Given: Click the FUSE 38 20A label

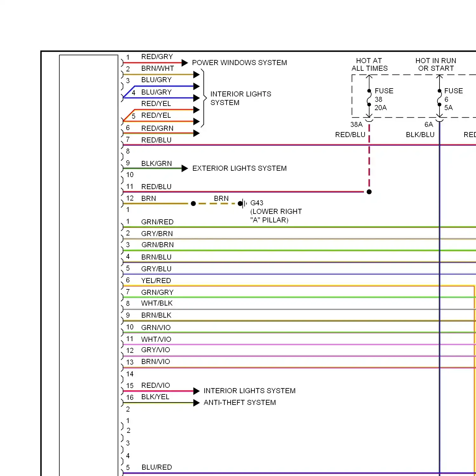Looking at the screenshot, I should point(384,99).
